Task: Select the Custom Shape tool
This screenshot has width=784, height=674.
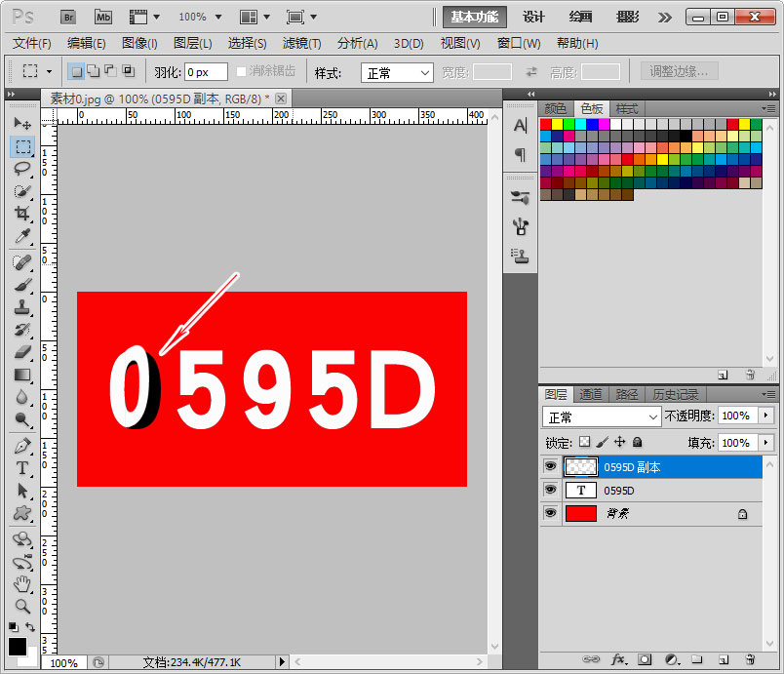Action: [x=22, y=513]
